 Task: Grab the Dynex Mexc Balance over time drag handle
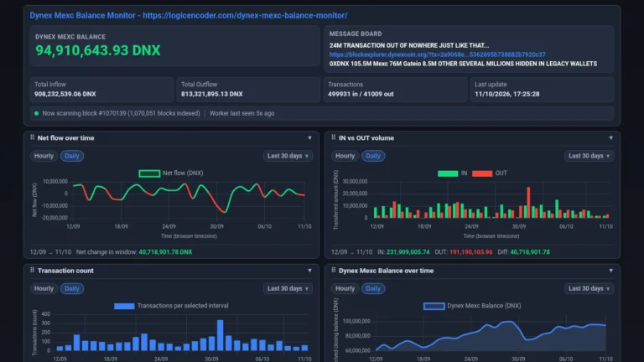point(333,270)
